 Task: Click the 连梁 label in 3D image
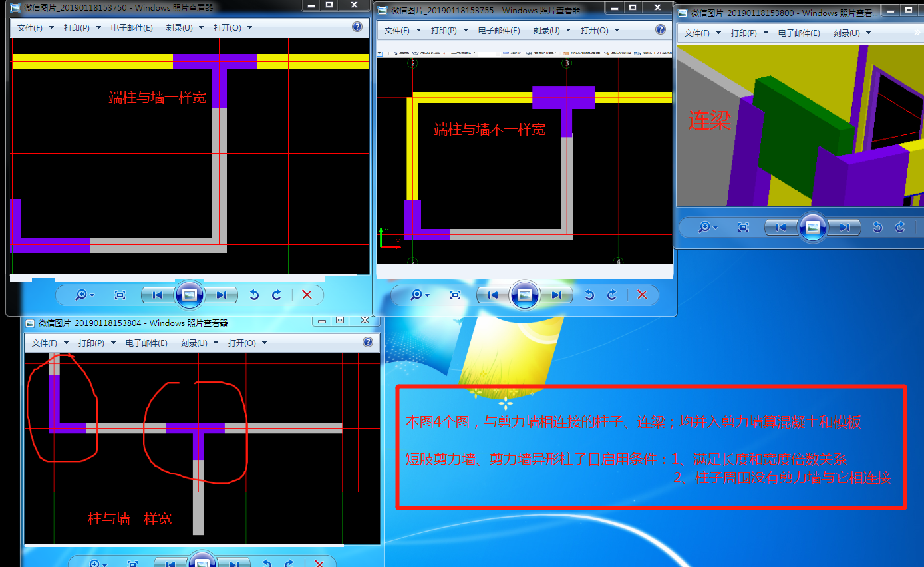tap(709, 120)
